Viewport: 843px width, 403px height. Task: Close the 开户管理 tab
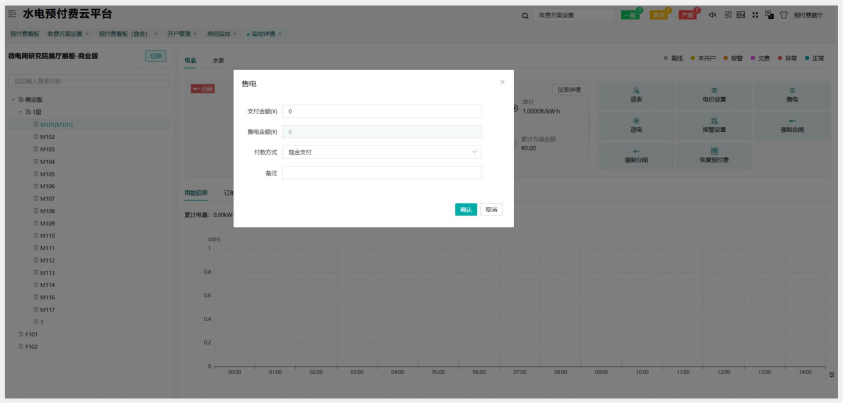195,34
